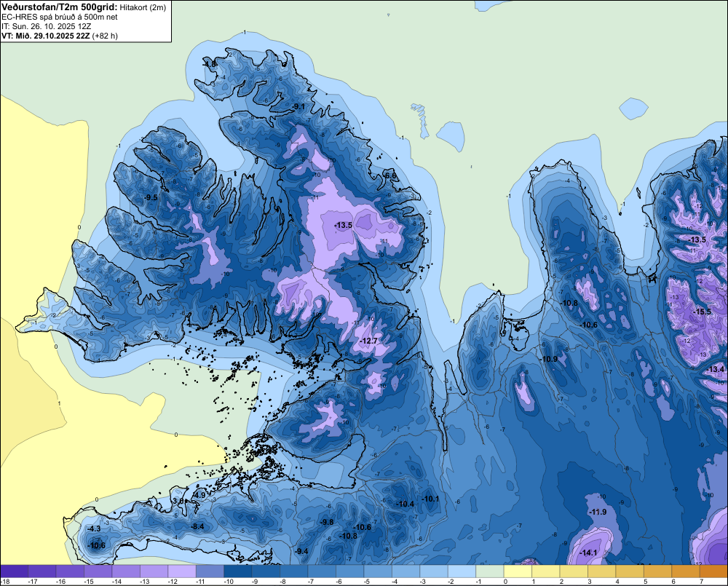The image size is (728, 586).
Task: Click the 0 label in the legend scale
Action: [x=505, y=582]
